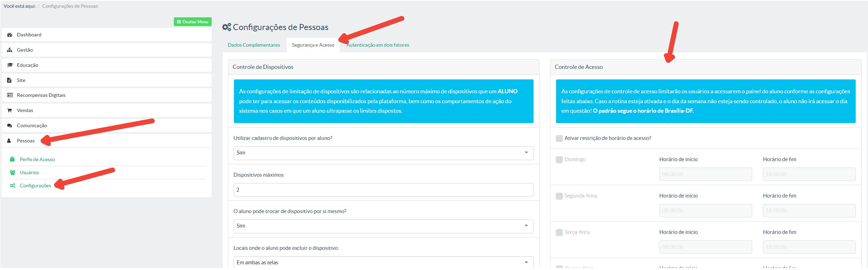Click the Educação graduation cap icon
Viewport: 868px width, 270px height.
click(x=10, y=65)
